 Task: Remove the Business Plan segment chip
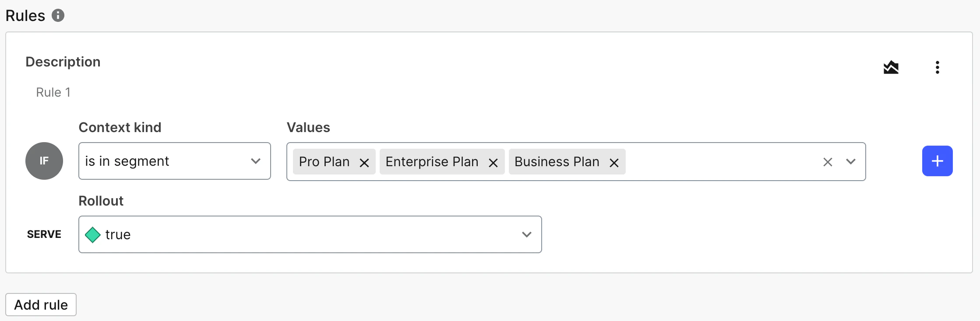(x=614, y=162)
